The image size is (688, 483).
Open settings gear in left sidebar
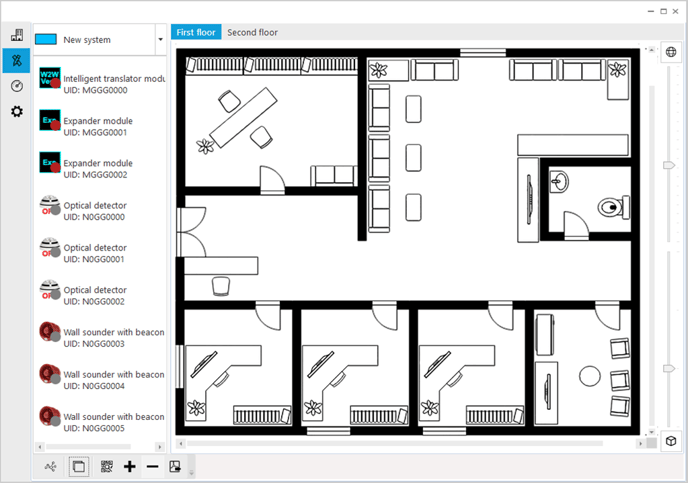click(x=16, y=111)
